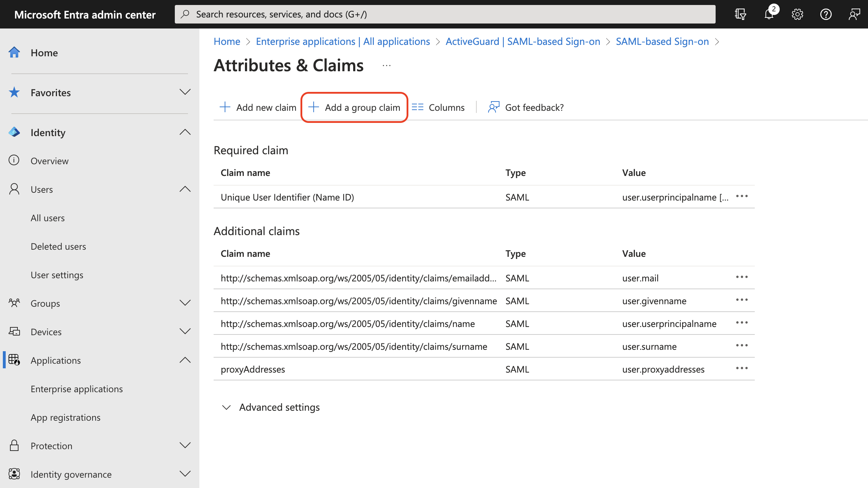Click the Overview info icon
Image resolution: width=868 pixels, height=488 pixels.
pos(14,160)
